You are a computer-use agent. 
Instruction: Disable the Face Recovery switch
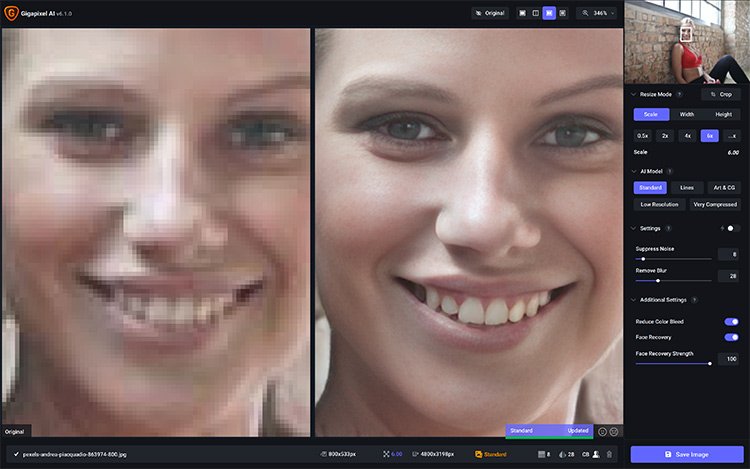click(x=731, y=337)
